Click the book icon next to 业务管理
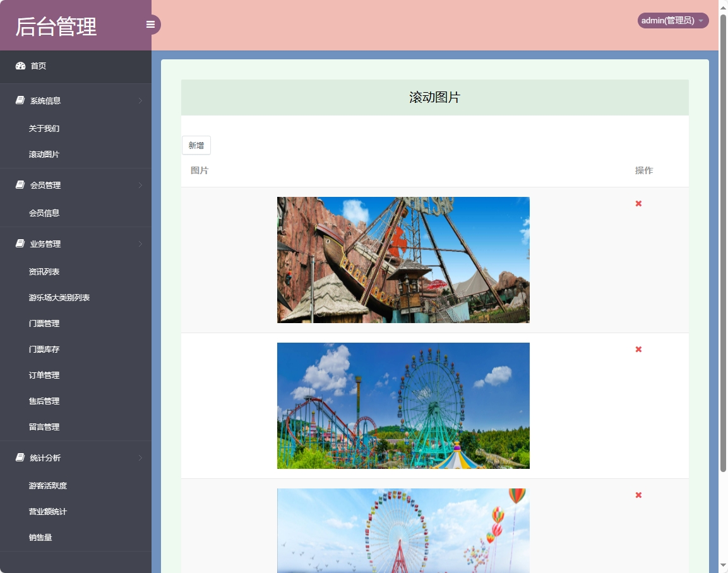This screenshot has height=573, width=728. (20, 244)
